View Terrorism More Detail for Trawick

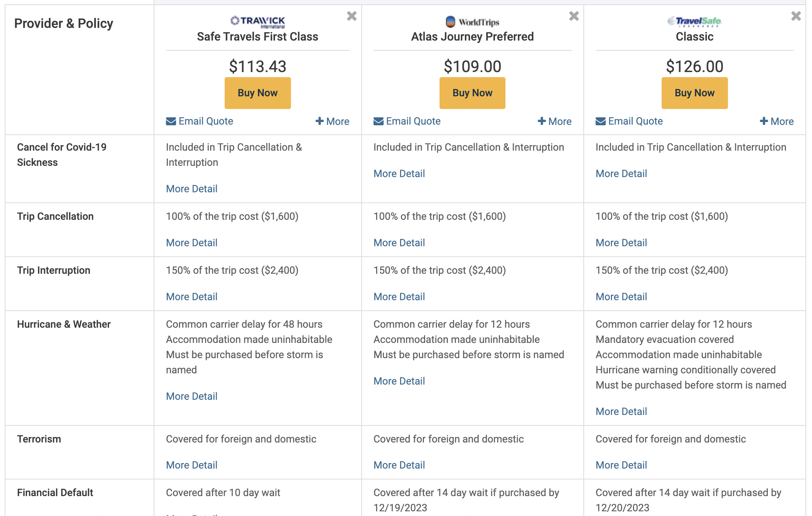coord(192,465)
